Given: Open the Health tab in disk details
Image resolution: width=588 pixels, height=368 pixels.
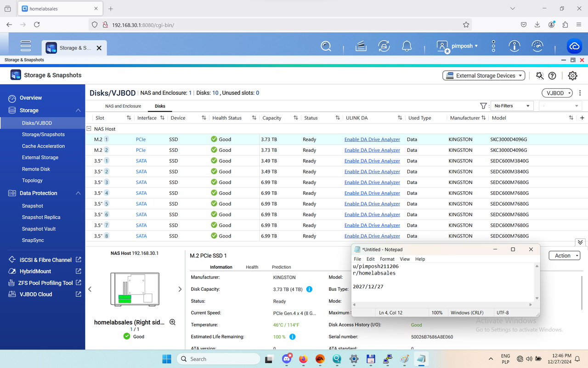Looking at the screenshot, I should 252,267.
